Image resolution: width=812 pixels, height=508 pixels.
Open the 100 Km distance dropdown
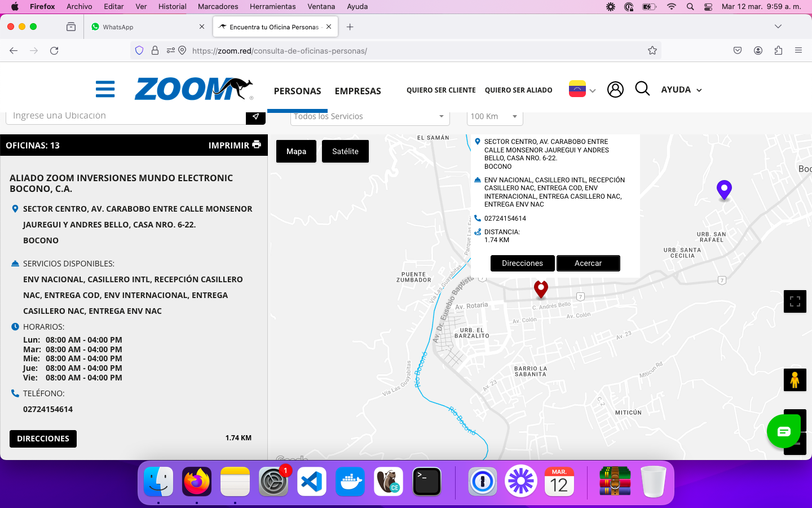click(x=495, y=117)
